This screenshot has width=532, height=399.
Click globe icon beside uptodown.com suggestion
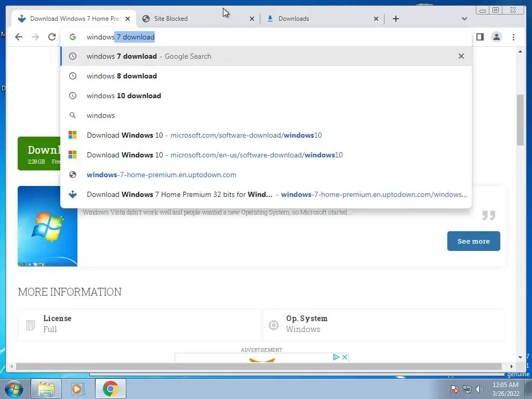coord(73,175)
